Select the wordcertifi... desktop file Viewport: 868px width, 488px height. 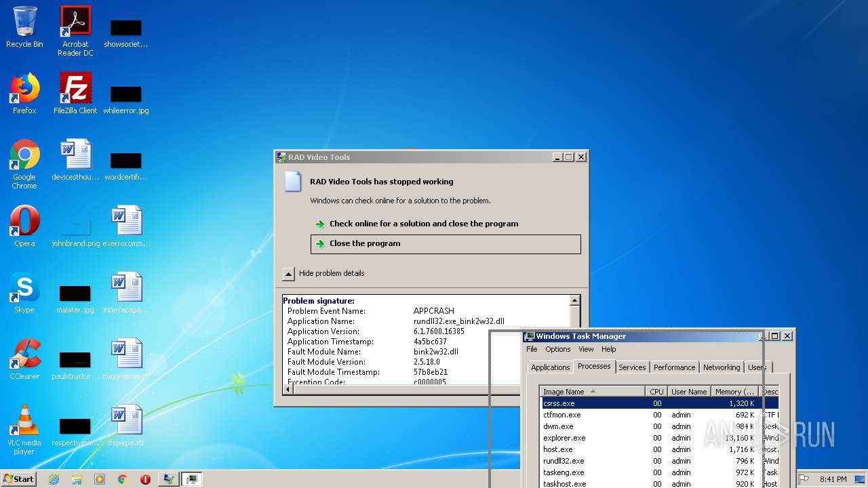[x=126, y=165]
